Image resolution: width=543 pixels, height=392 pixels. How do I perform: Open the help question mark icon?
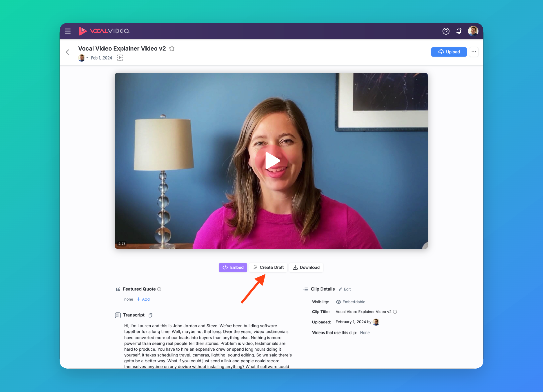click(x=446, y=31)
